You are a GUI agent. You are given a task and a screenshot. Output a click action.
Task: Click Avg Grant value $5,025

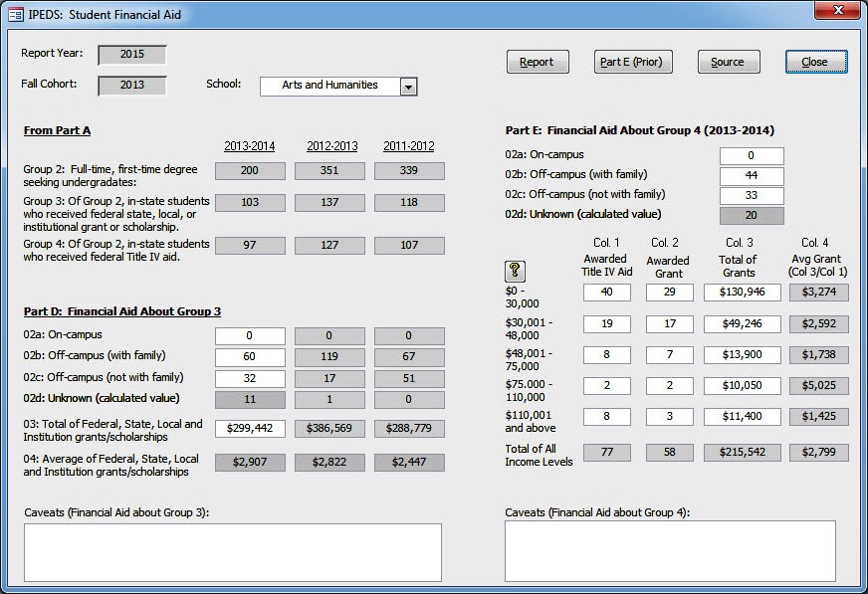click(819, 385)
